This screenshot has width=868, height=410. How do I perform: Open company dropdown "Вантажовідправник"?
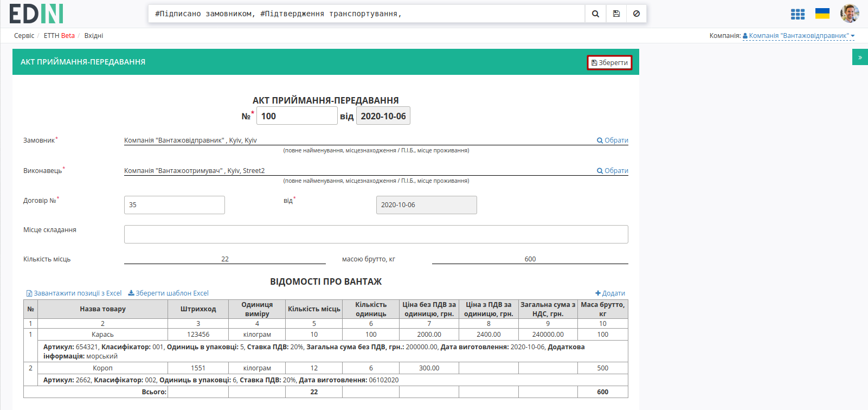click(x=799, y=36)
